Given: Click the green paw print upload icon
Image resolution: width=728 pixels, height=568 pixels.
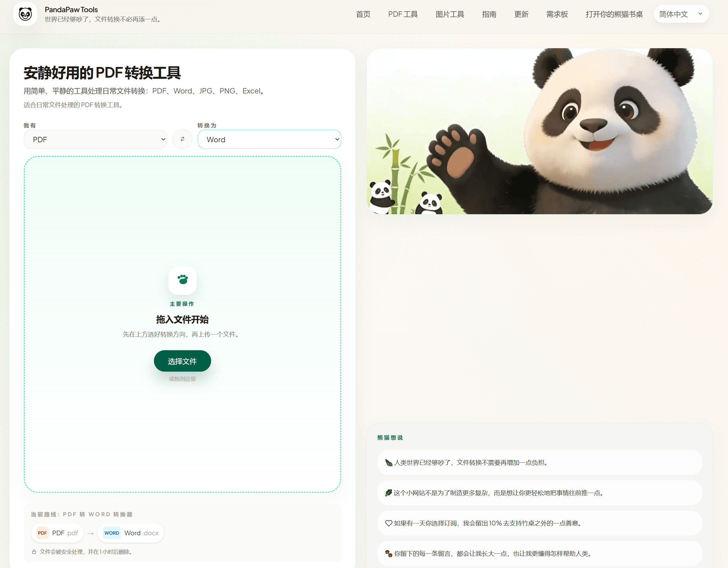Looking at the screenshot, I should coord(182,280).
